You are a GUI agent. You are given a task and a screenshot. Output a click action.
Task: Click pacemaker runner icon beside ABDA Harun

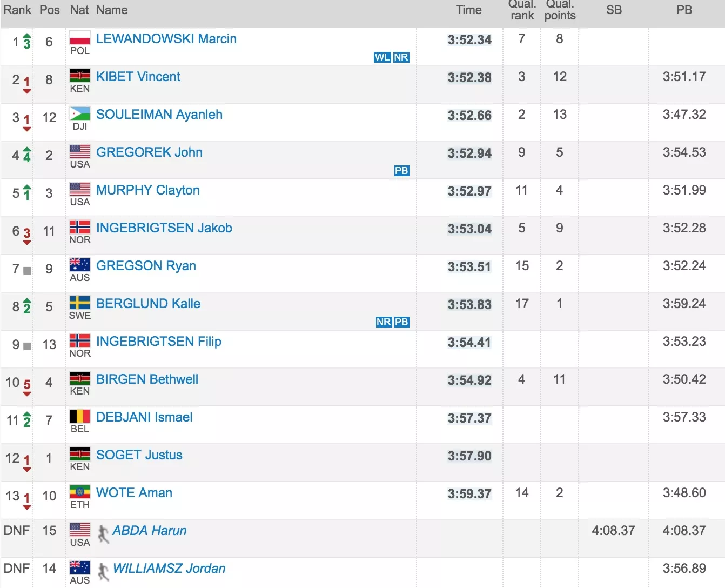click(x=103, y=534)
